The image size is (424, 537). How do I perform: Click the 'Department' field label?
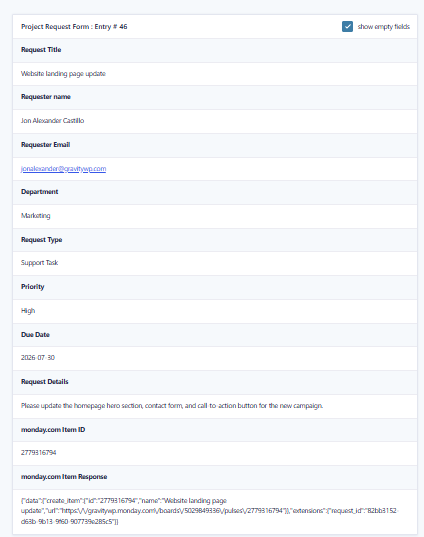tap(40, 192)
